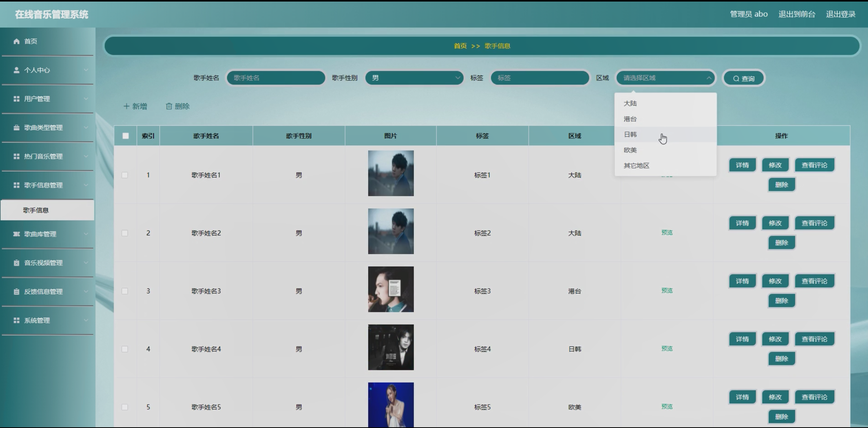The height and width of the screenshot is (428, 868).
Task: Click the icon beside 歌曲库管理
Action: click(17, 234)
